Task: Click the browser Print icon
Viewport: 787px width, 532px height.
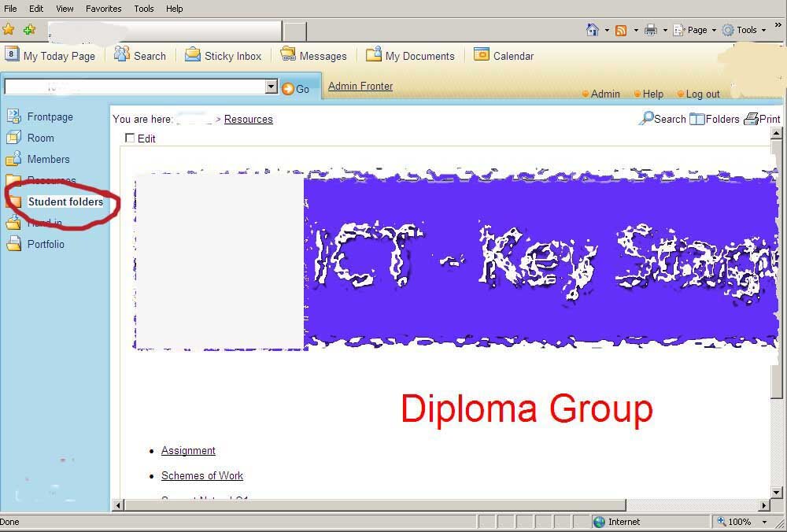Action: click(x=651, y=30)
